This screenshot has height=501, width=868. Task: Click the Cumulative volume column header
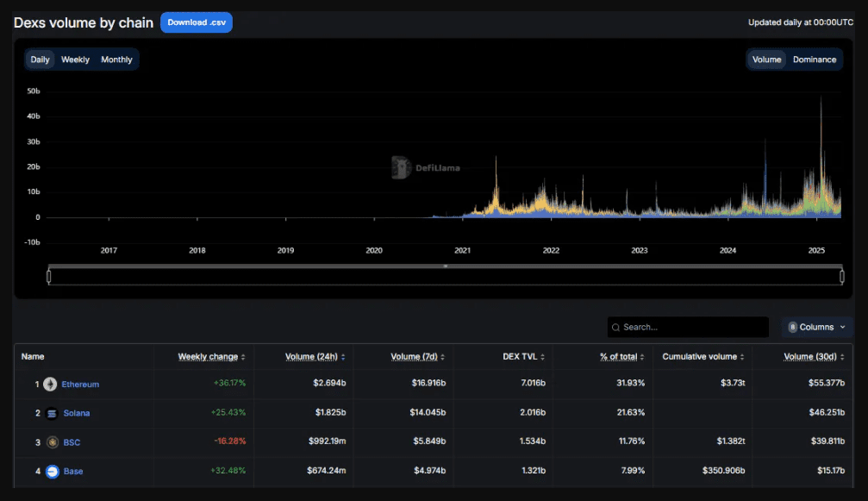pyautogui.click(x=700, y=357)
